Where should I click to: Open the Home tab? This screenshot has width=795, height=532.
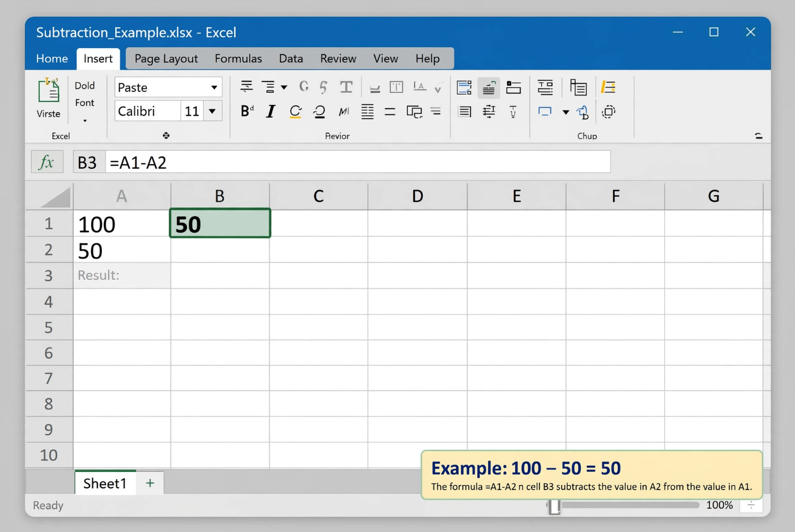tap(52, 58)
